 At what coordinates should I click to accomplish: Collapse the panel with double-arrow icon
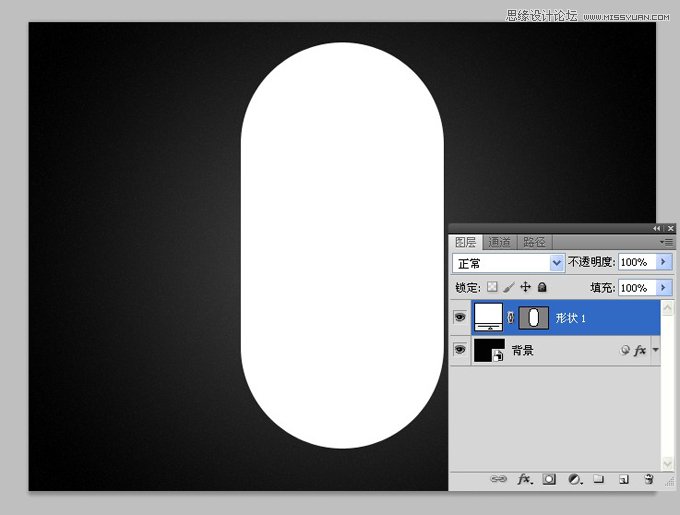point(657,228)
